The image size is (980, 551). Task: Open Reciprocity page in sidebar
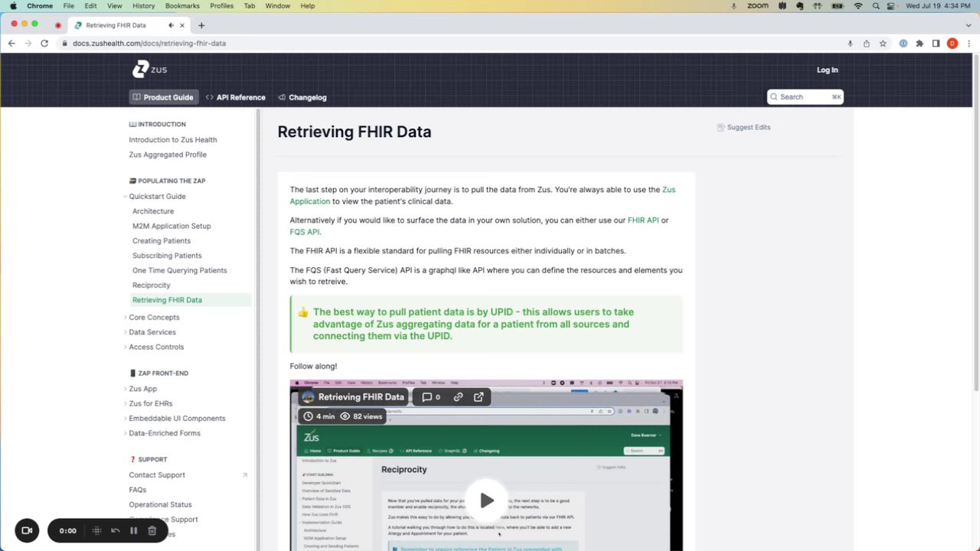click(x=152, y=285)
